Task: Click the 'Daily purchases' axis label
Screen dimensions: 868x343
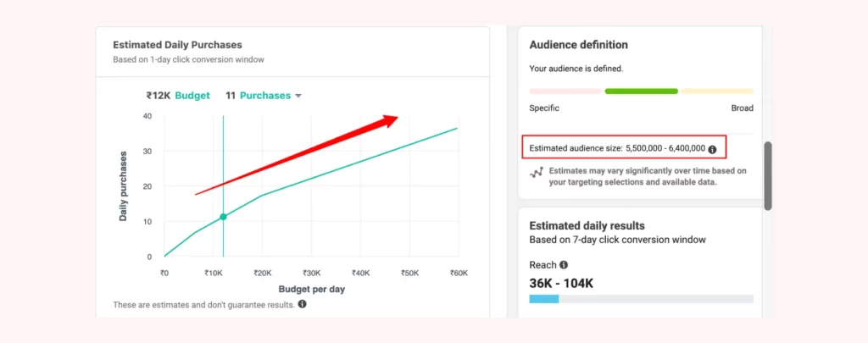Action: tap(123, 185)
